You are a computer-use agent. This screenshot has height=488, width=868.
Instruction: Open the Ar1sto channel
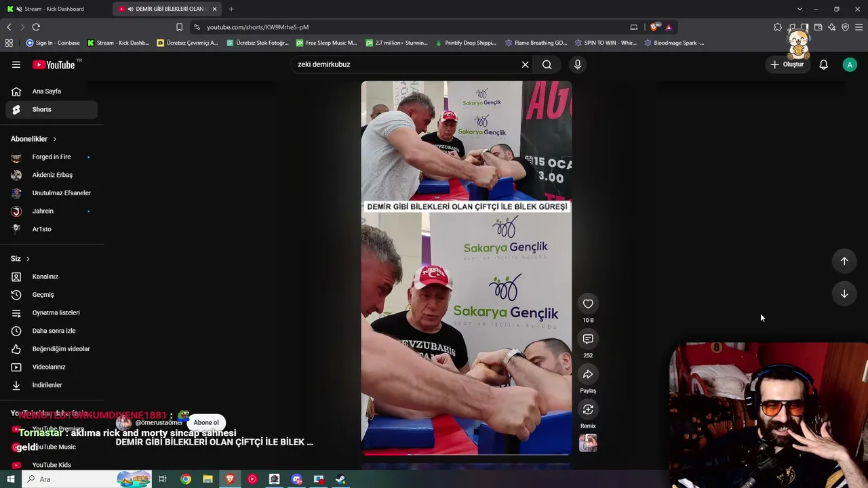[52, 229]
